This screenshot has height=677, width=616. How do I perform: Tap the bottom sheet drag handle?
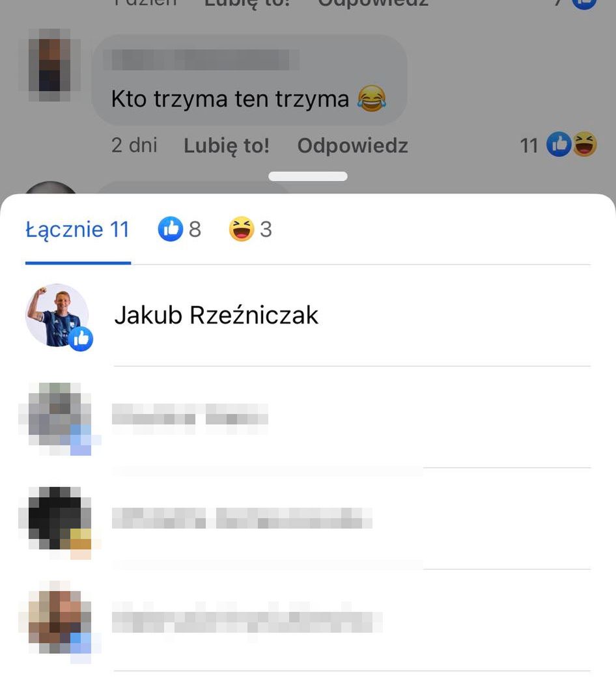tap(307, 176)
